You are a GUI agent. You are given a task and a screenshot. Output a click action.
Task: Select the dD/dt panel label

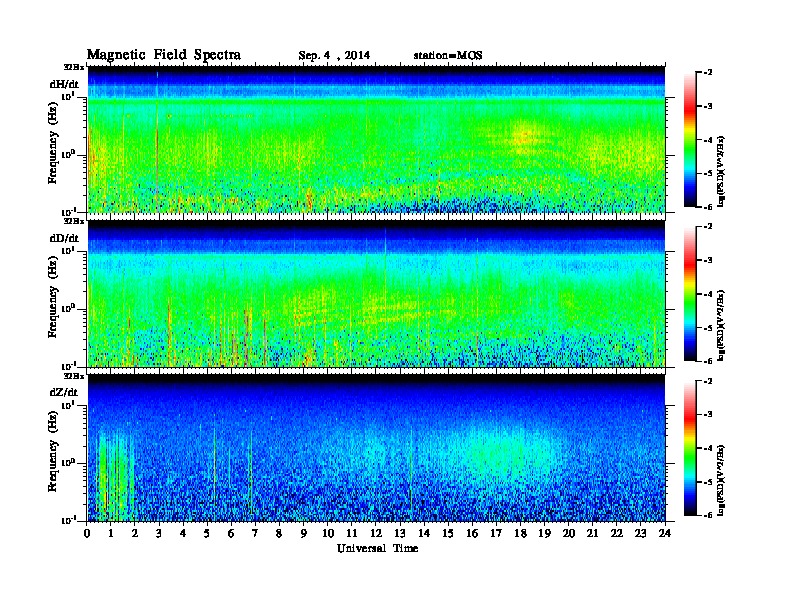coord(64,238)
